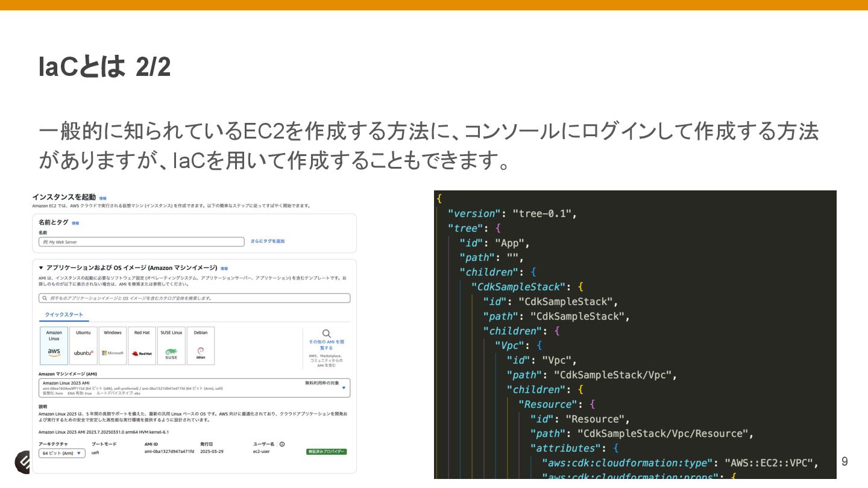The height and width of the screenshot is (488, 868).
Task: Click the "Vpc": { key in the code
Action: tap(518, 346)
